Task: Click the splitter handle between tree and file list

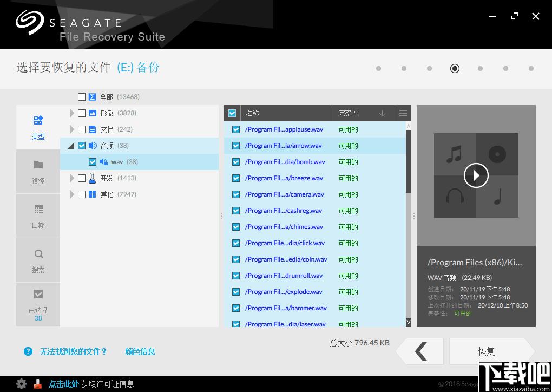Action: [x=221, y=216]
